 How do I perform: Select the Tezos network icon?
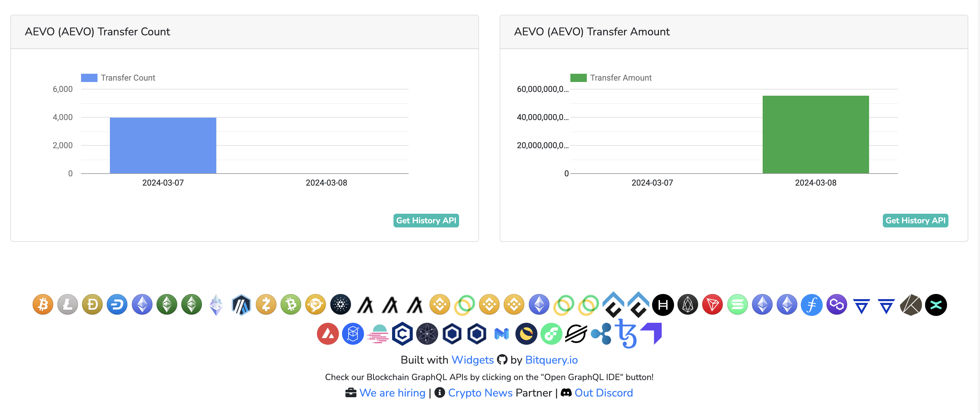pyautogui.click(x=626, y=334)
